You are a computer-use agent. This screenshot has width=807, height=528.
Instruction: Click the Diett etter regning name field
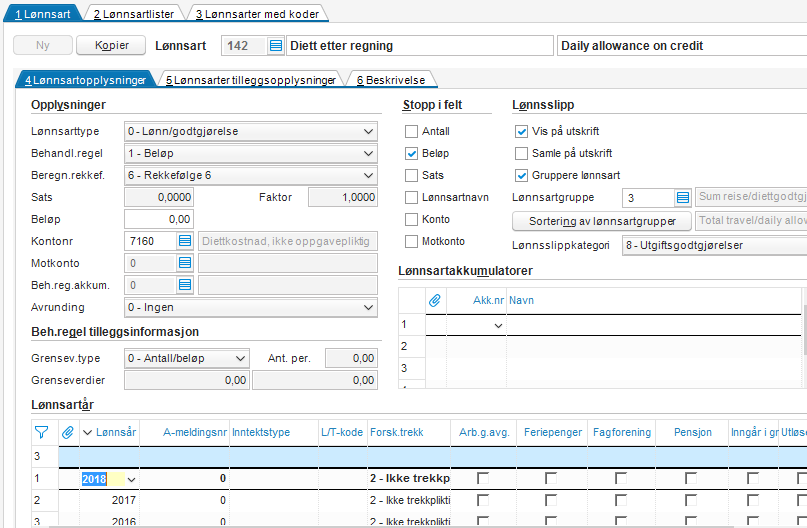[x=419, y=46]
